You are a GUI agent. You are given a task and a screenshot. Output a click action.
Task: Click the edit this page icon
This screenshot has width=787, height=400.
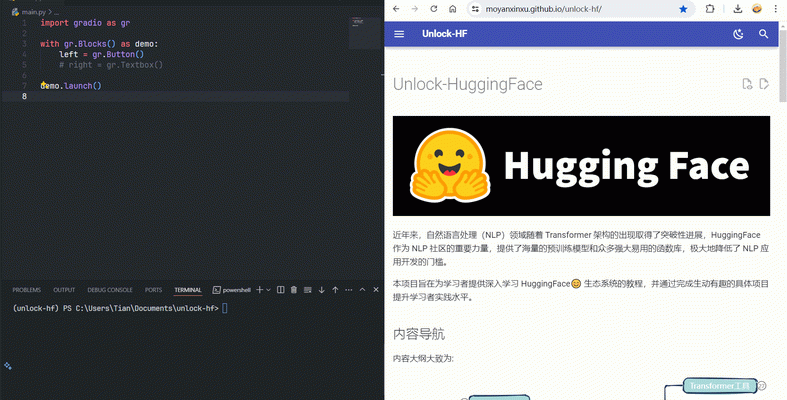click(764, 84)
